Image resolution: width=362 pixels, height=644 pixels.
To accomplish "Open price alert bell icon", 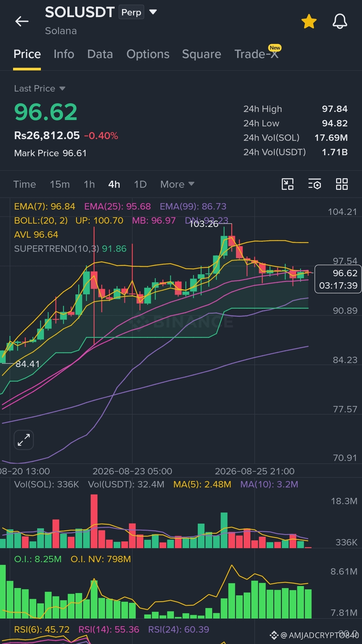I will (x=340, y=21).
